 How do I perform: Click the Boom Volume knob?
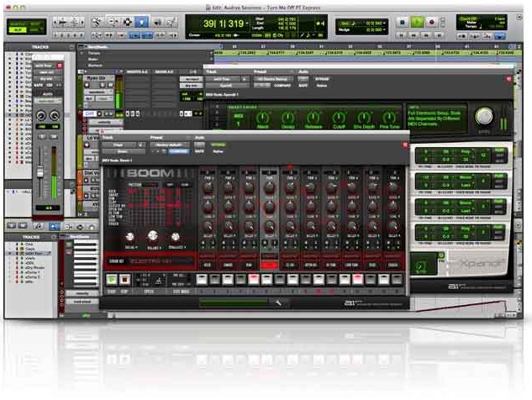pos(153,236)
